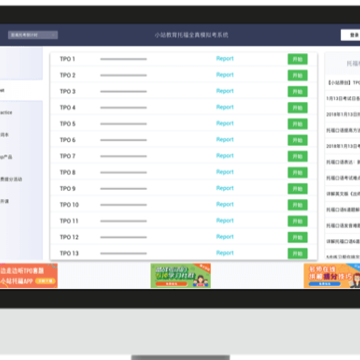Click the progress bar in the TPO 1 row

(x=123, y=59)
